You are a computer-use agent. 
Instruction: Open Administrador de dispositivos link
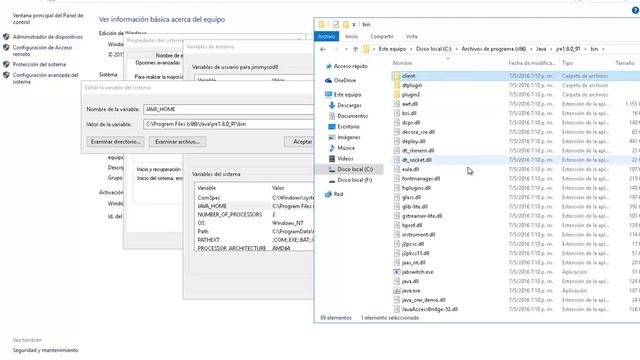click(47, 37)
